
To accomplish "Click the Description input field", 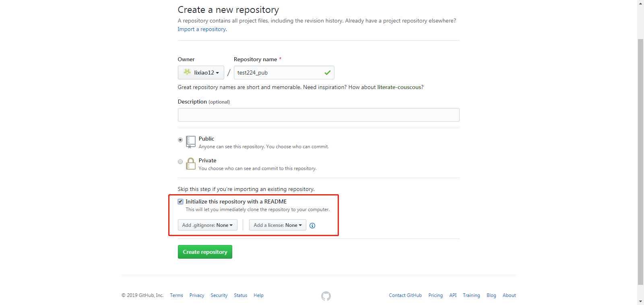I will [318, 115].
